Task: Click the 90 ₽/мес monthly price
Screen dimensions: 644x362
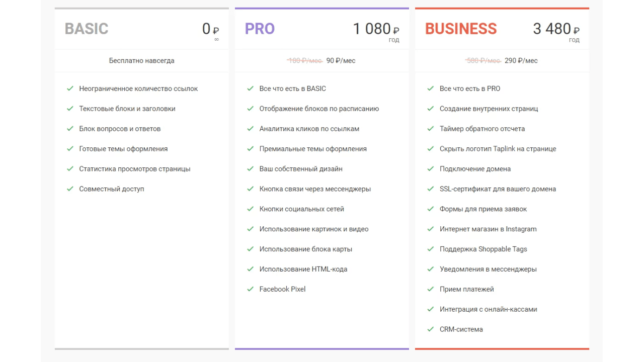Action: 341,61
